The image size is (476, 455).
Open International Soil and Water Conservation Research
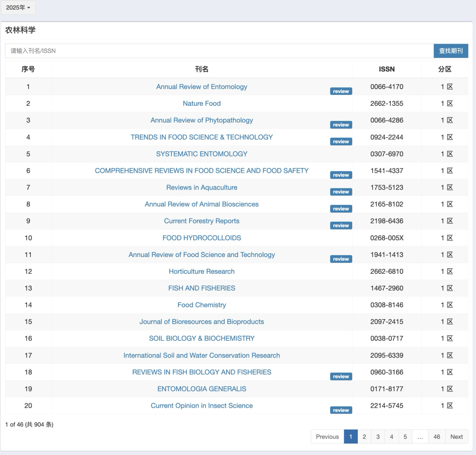click(201, 355)
